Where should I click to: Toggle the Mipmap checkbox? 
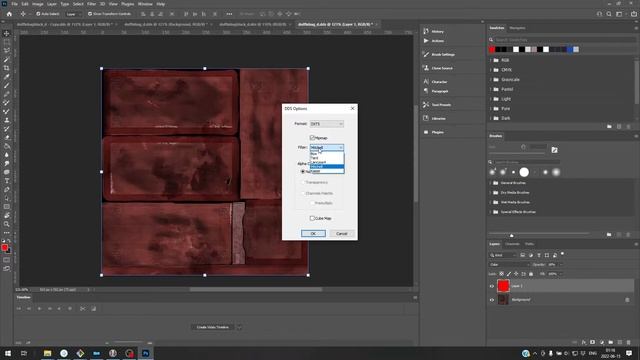pos(312,138)
